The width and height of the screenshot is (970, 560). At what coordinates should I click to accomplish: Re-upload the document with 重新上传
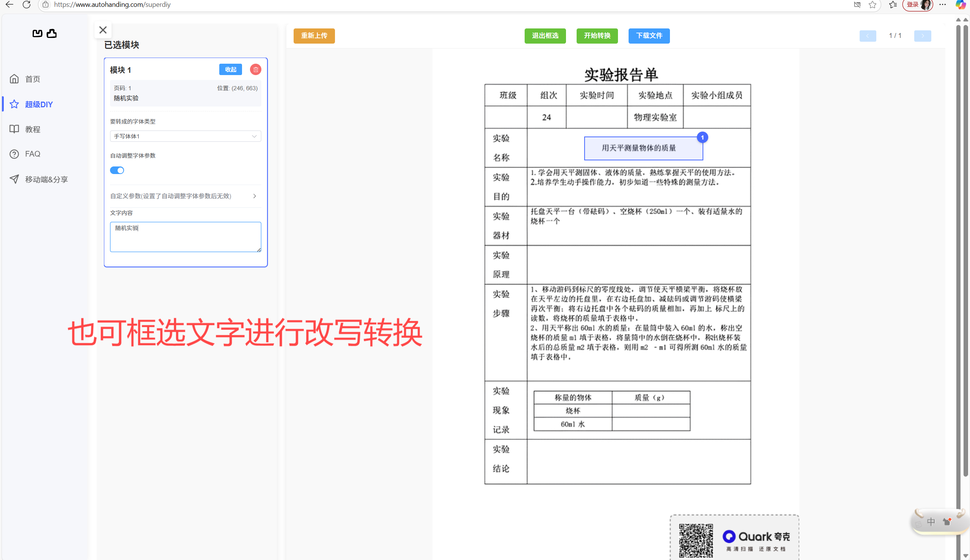click(314, 36)
